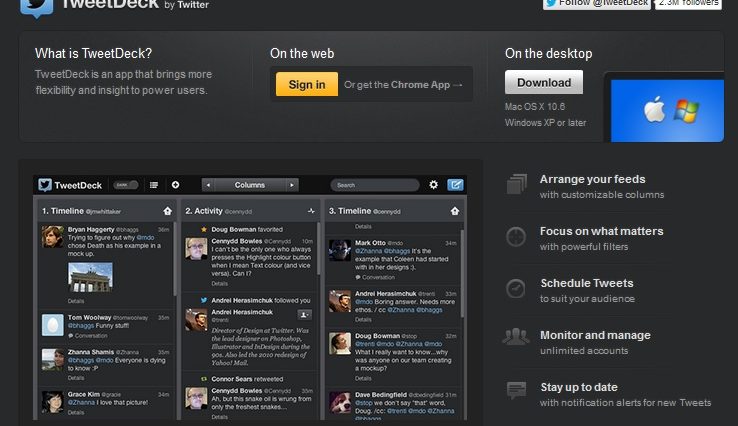Click Zhanna Shamis's avatar
Screen dimensions: 738x426
click(53, 360)
